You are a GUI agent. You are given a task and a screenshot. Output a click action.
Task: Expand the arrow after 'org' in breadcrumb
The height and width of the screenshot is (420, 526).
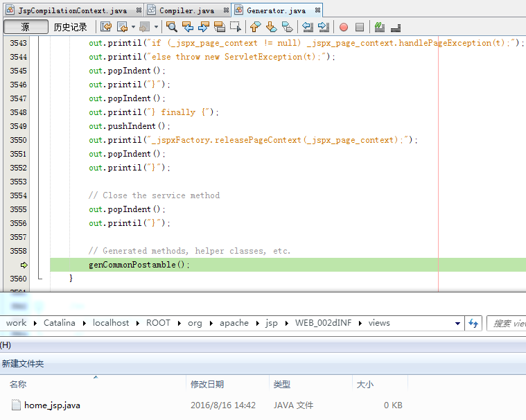[x=211, y=323]
